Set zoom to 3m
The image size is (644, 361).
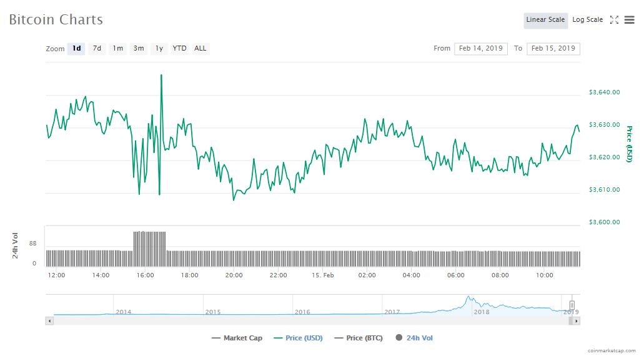point(139,49)
